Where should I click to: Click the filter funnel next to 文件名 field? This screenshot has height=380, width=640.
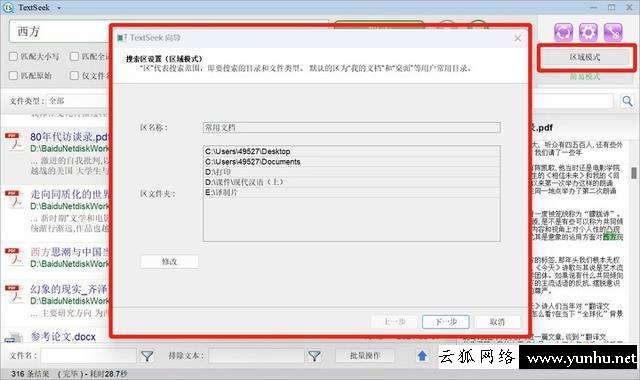pyautogui.click(x=147, y=356)
